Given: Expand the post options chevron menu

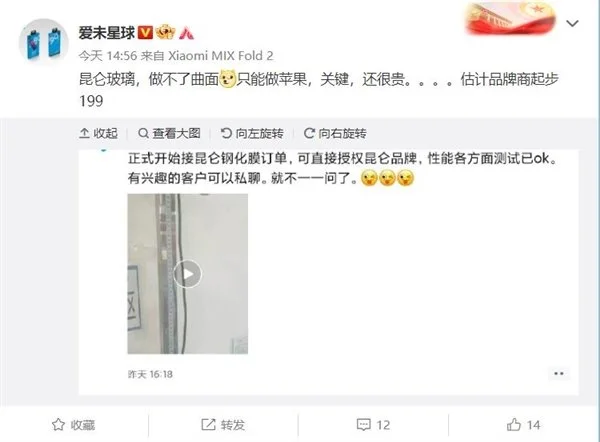Looking at the screenshot, I should 572,24.
